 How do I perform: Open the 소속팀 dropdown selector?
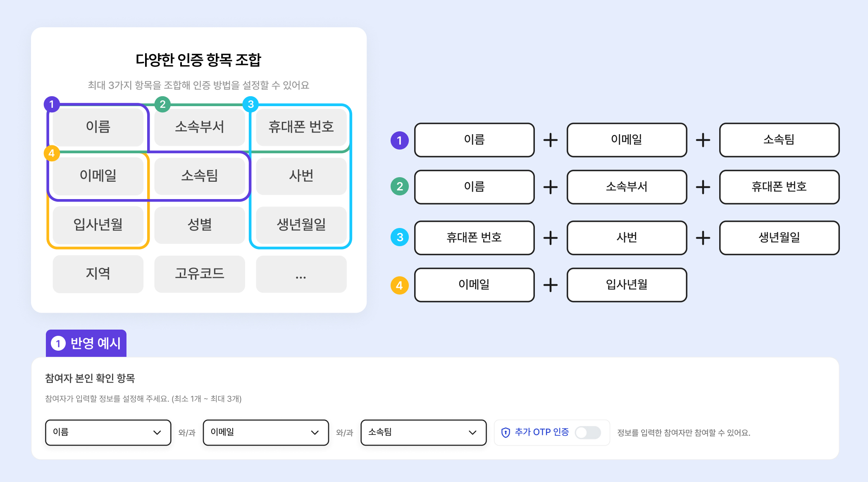423,432
